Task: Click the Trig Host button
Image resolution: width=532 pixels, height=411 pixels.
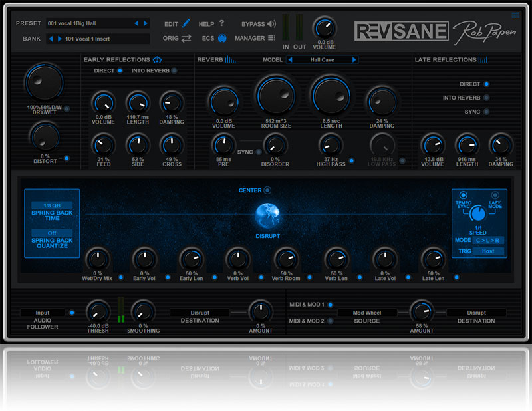Action: 487,251
